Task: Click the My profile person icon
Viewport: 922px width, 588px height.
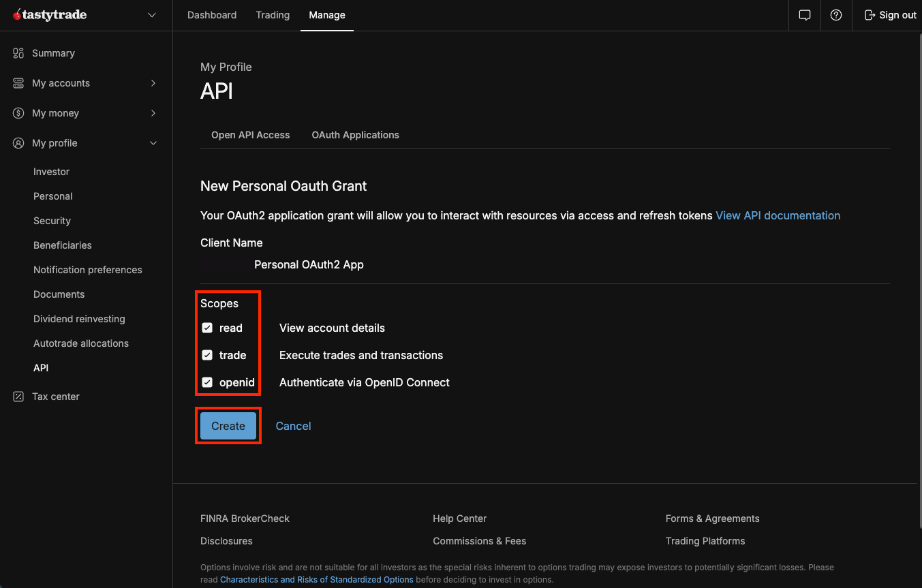Action: [18, 143]
